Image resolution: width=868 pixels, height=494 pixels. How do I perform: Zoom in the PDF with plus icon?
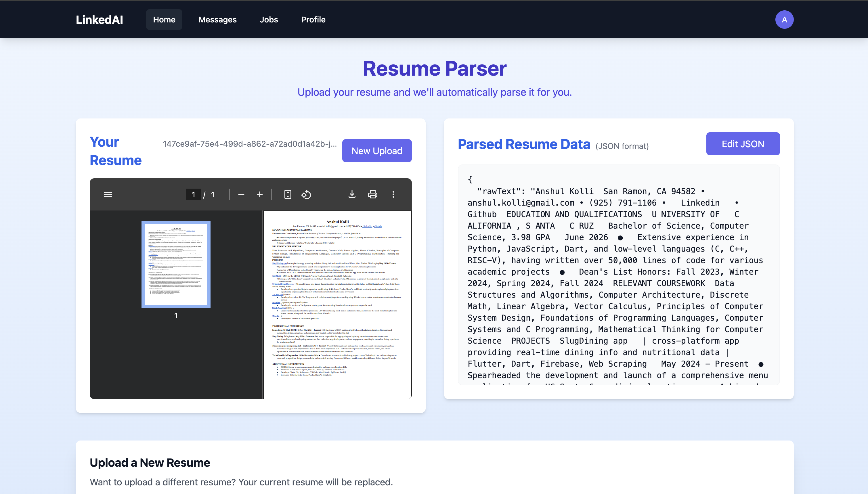[x=260, y=194]
